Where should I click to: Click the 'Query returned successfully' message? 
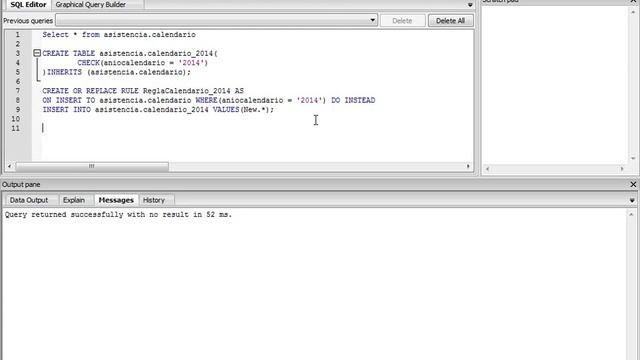coord(118,214)
